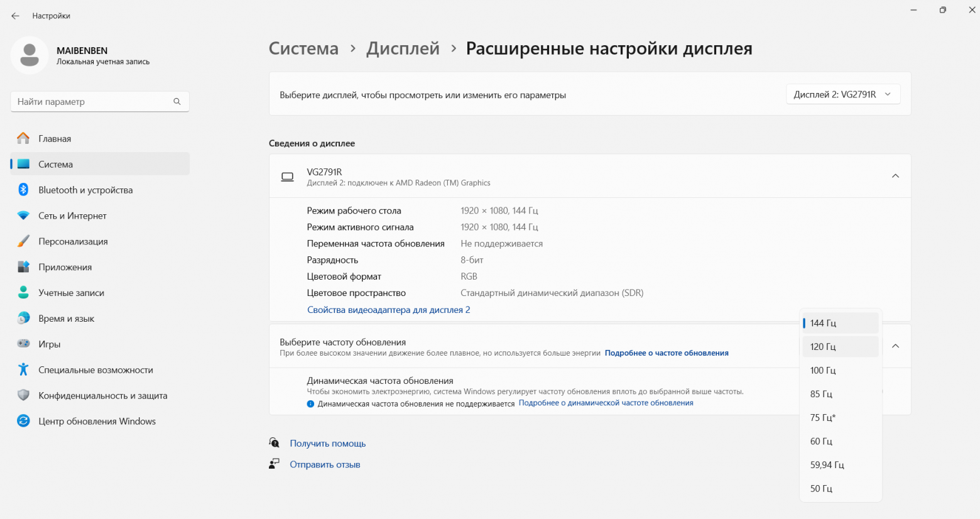This screenshot has height=519, width=980.
Task: Open the Дисплей 2: VG2791R selector
Action: (x=843, y=94)
